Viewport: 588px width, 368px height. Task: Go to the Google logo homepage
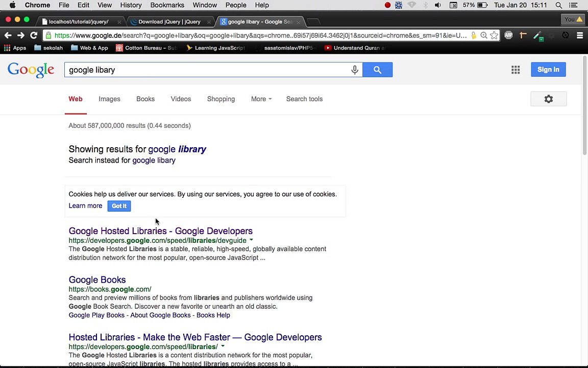(x=31, y=70)
